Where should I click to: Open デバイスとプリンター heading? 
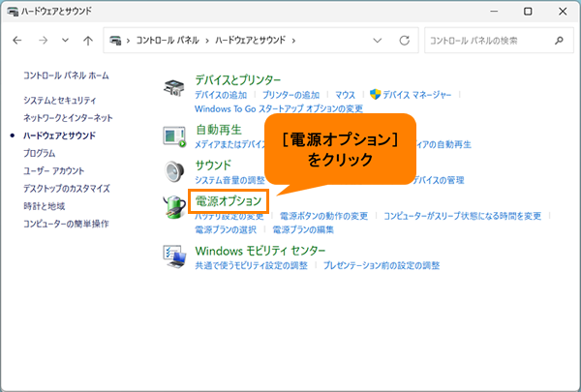pyautogui.click(x=238, y=79)
